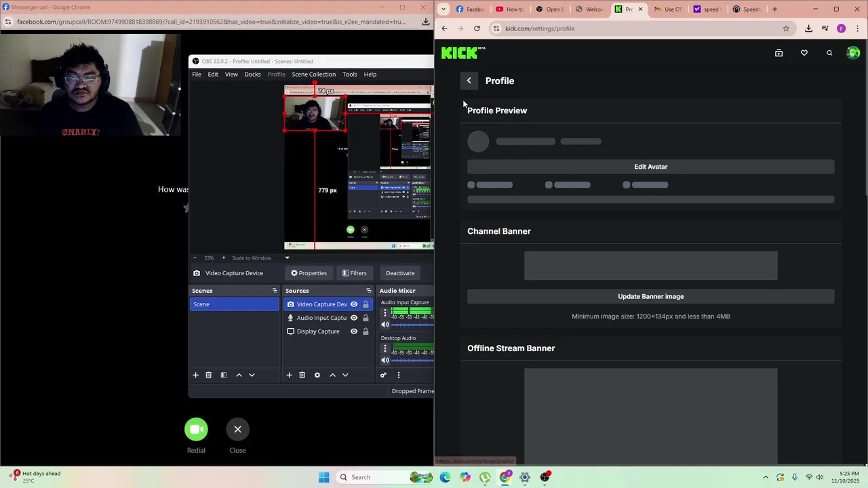868x488 pixels.
Task: Undock the Scenes panel
Action: click(275, 291)
